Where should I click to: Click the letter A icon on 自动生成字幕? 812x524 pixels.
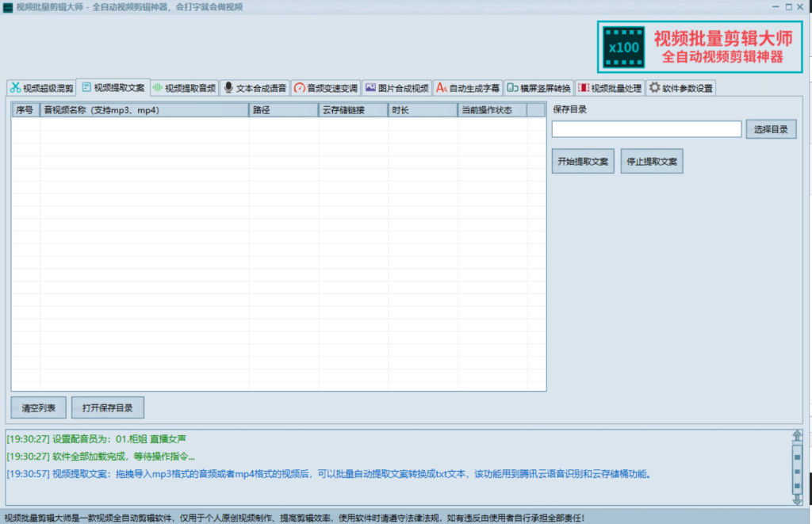(x=441, y=87)
